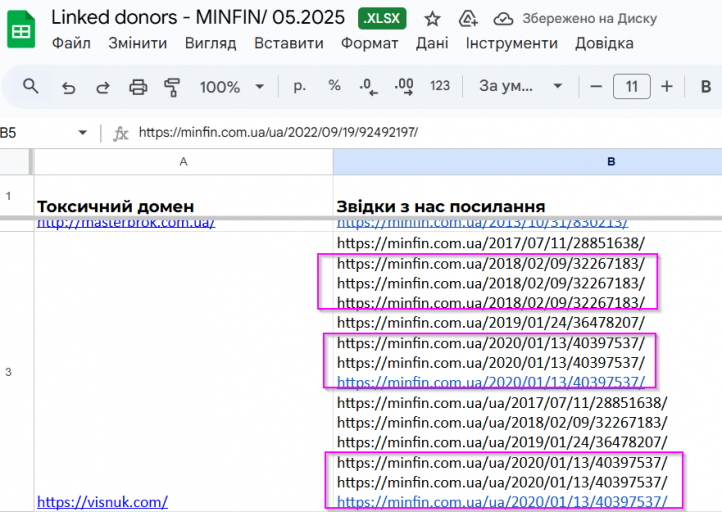Open the Довідка menu
Screen dimensions: 722x512
point(604,43)
